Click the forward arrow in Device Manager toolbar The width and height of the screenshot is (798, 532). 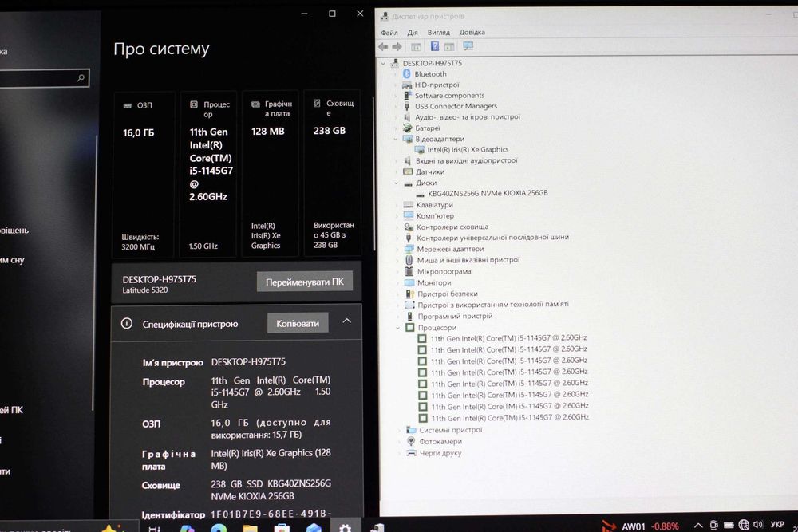[397, 47]
